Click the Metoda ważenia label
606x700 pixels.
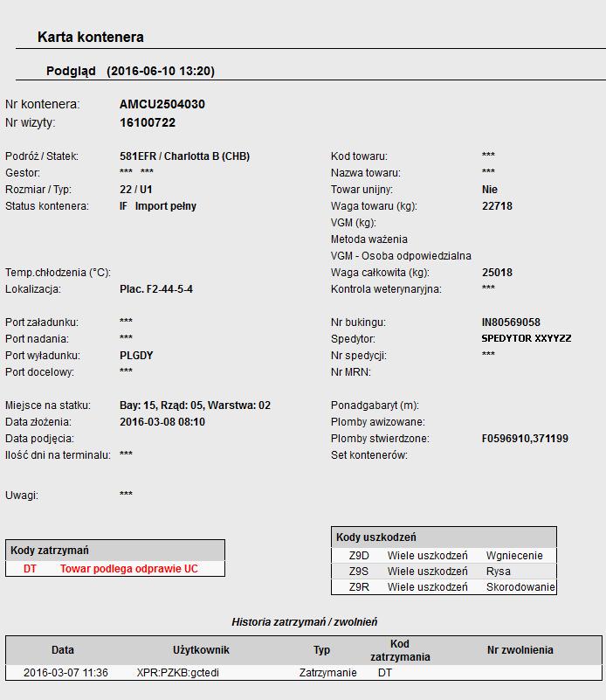pos(369,239)
